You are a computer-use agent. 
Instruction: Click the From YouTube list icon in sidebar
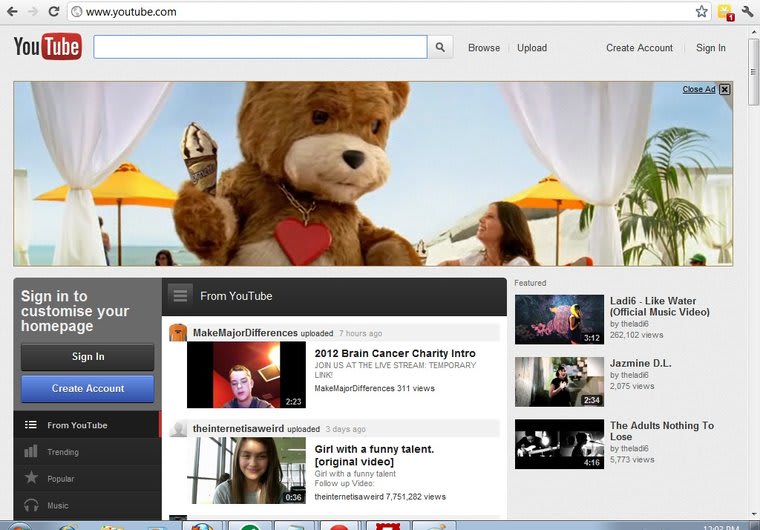31,425
